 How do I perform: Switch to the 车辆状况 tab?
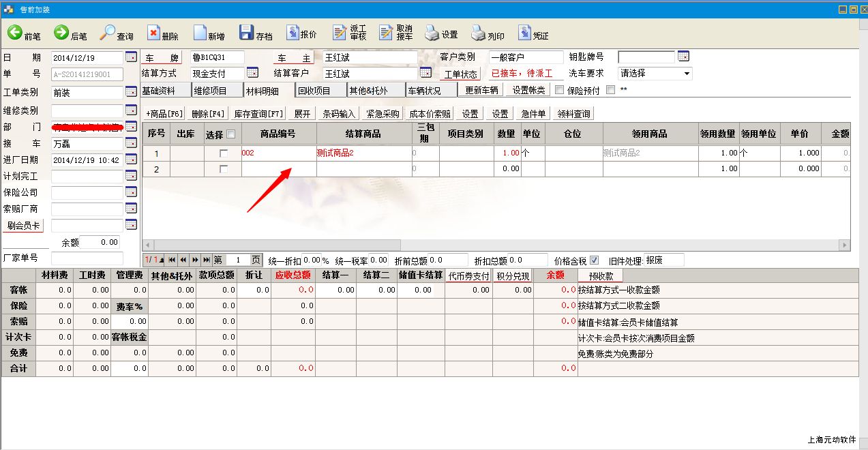point(424,90)
